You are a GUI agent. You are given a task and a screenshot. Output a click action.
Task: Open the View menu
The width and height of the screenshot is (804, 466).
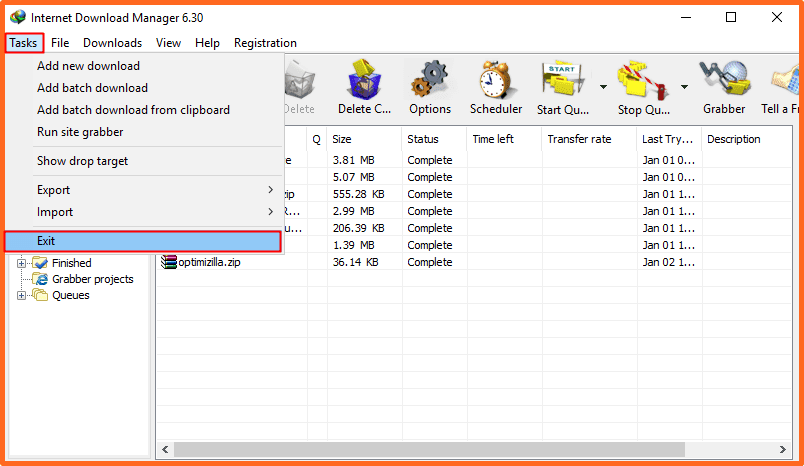click(x=168, y=43)
